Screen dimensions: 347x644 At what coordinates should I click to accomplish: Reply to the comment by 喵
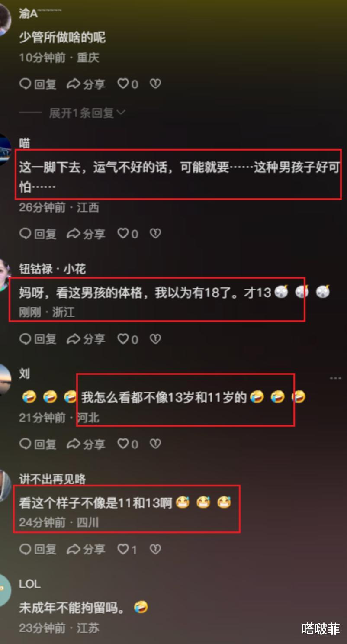(38, 234)
